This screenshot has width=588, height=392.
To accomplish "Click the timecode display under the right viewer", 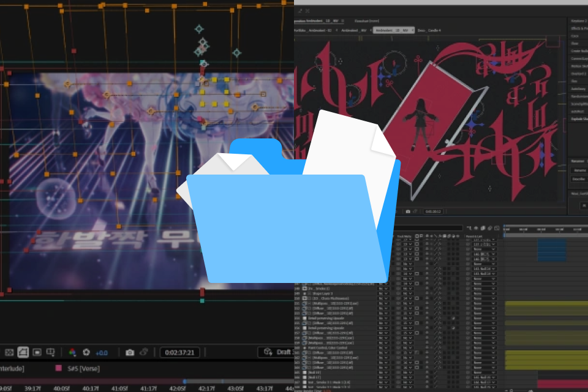I will [433, 211].
